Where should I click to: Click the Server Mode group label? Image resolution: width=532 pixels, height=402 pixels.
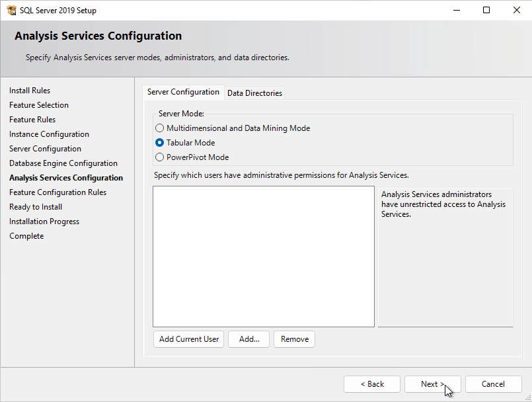tap(181, 114)
